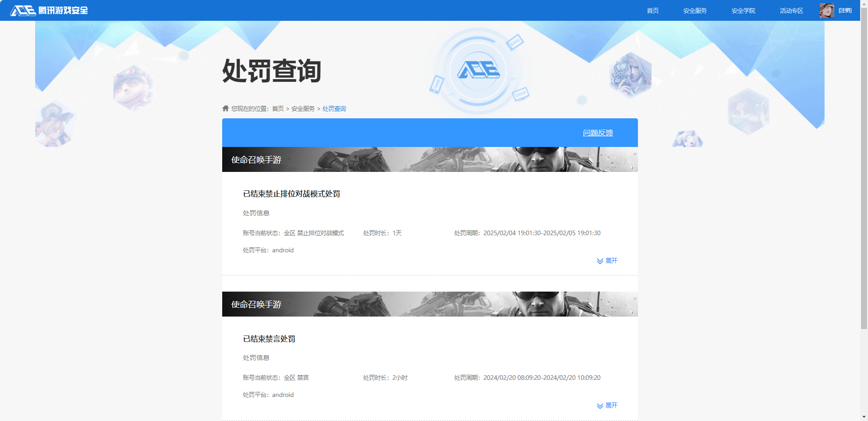This screenshot has width=868, height=421.
Task: Click the home icon in the breadcrumb
Action: (225, 108)
